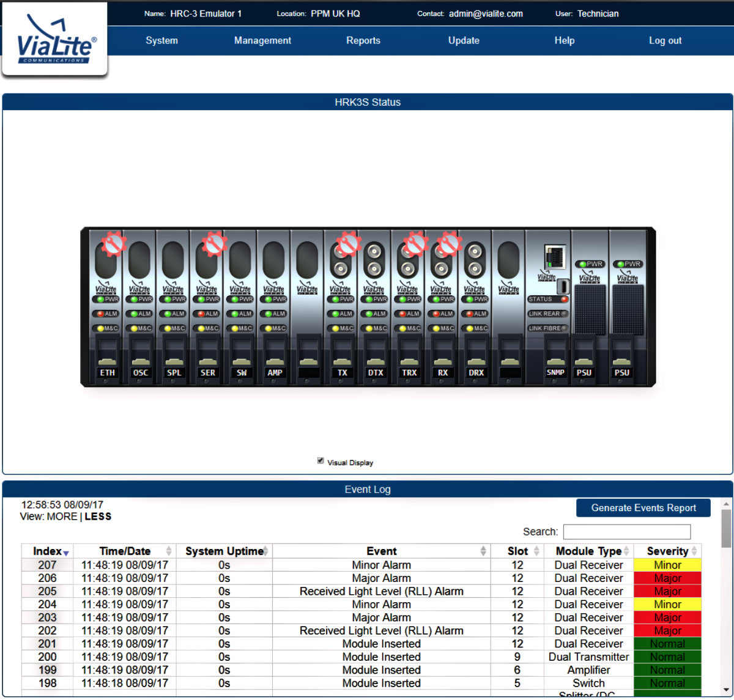Select the OSC module in the rack
Viewport: 734px width, 700px height.
pyautogui.click(x=140, y=307)
